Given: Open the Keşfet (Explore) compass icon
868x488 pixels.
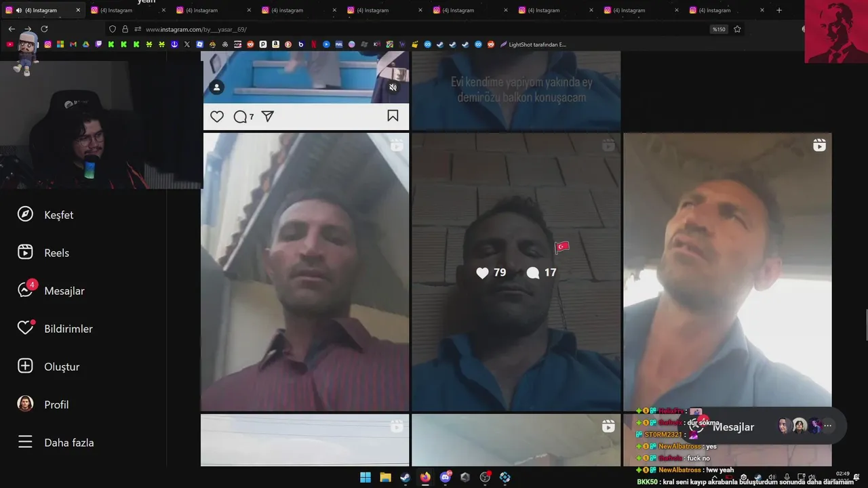Looking at the screenshot, I should pos(25,214).
